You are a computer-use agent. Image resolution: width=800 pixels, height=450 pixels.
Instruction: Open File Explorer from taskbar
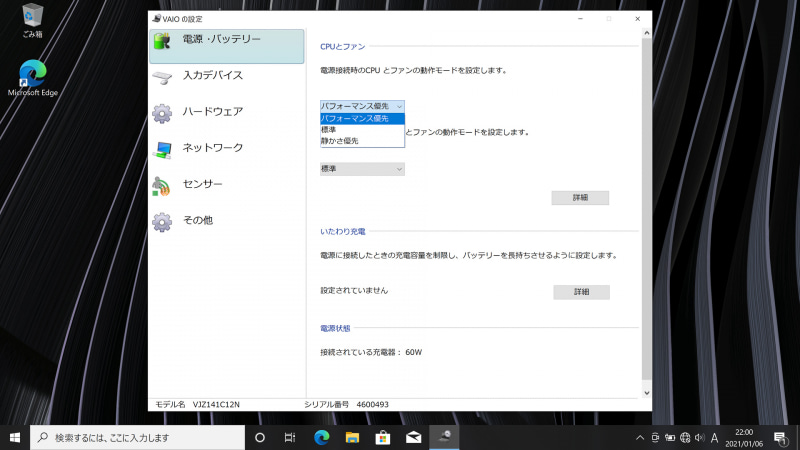(x=352, y=437)
